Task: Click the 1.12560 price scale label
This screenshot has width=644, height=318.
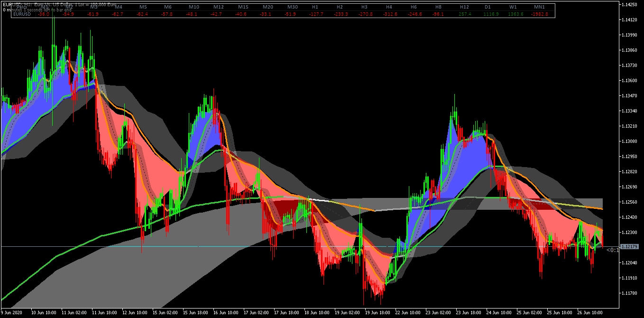Action: click(x=628, y=202)
